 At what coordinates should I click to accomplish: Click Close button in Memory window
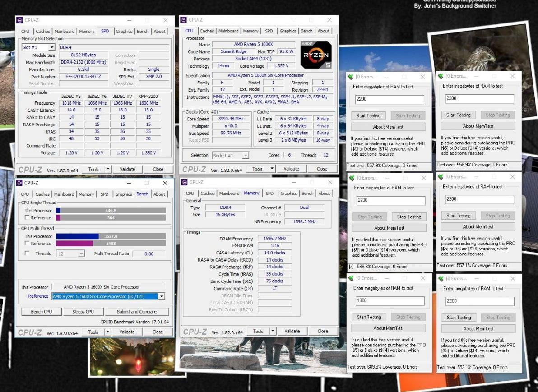coord(323,331)
